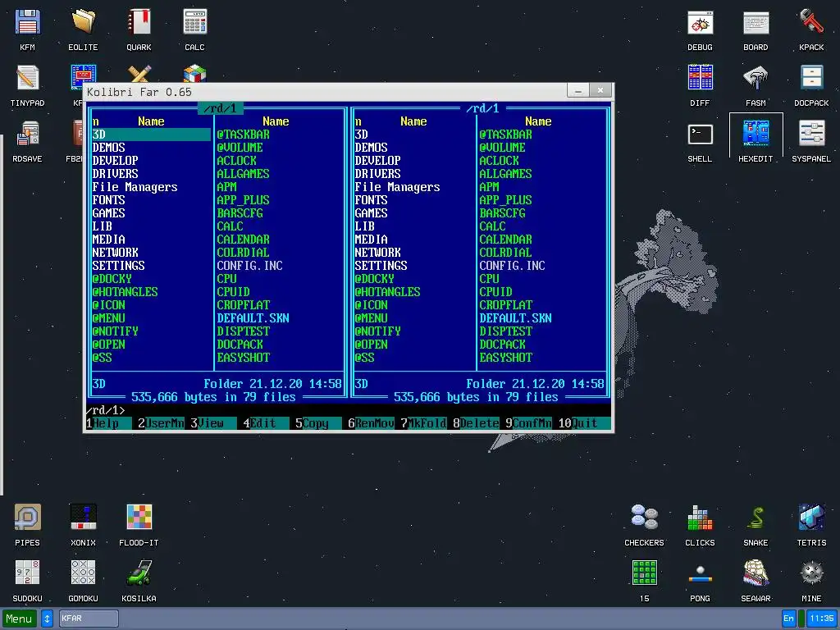Open the SYSPANEL settings icon
This screenshot has height=630, width=840.
[811, 141]
